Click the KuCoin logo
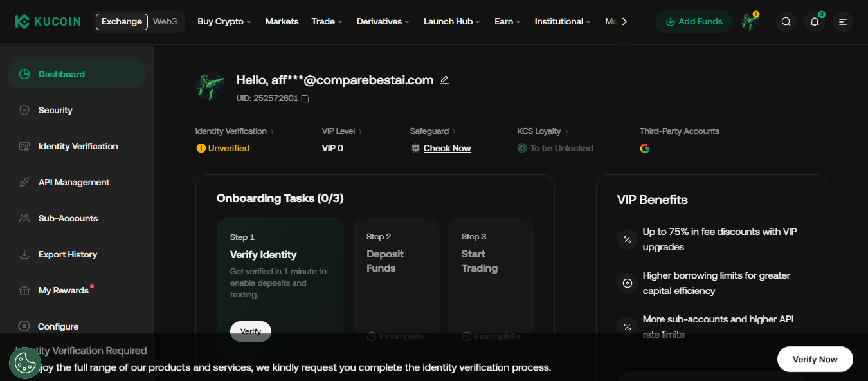Image resolution: width=868 pixels, height=381 pixels. click(48, 22)
